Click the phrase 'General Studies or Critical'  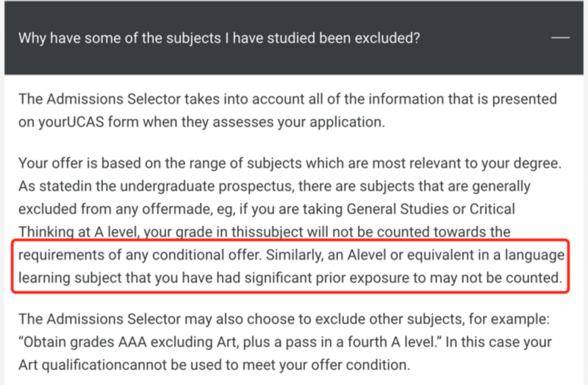(x=431, y=209)
